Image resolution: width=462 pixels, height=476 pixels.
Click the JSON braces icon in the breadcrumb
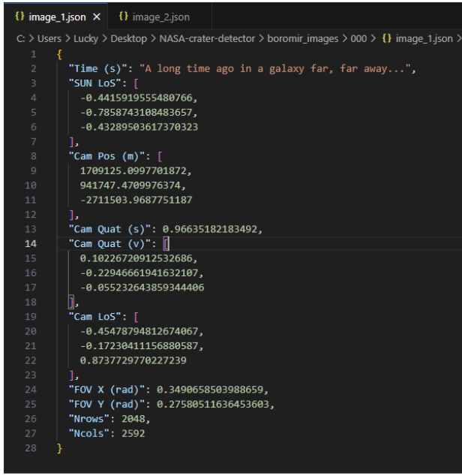coord(387,38)
